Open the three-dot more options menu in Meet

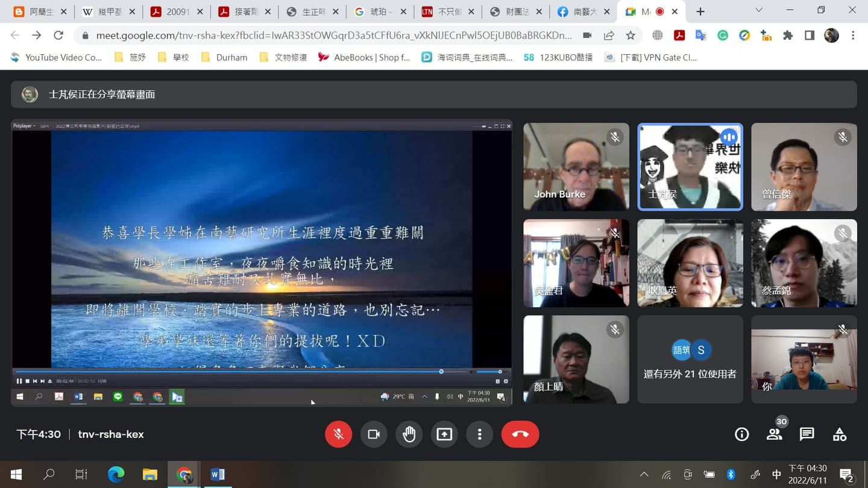[x=479, y=434]
